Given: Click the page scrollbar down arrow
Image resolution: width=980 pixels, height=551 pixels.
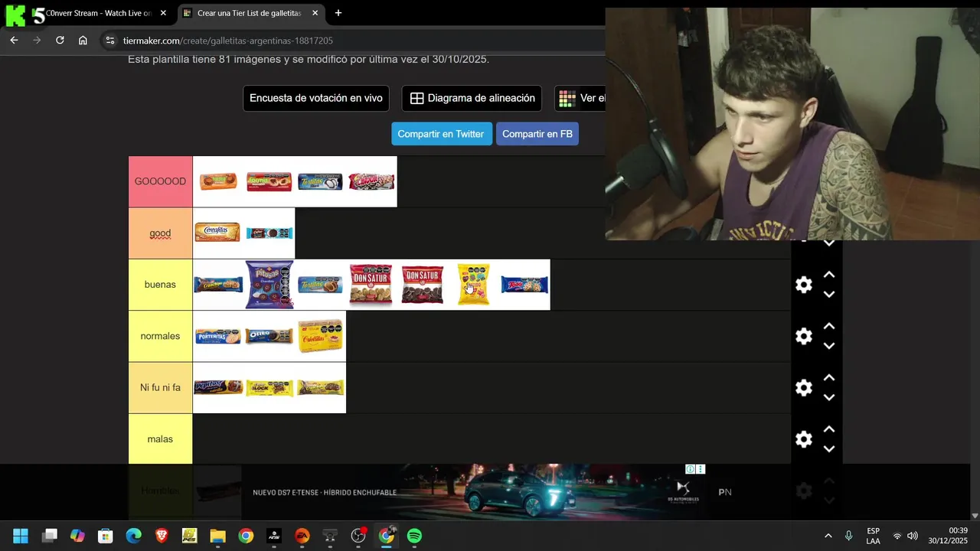Looking at the screenshot, I should 975,517.
